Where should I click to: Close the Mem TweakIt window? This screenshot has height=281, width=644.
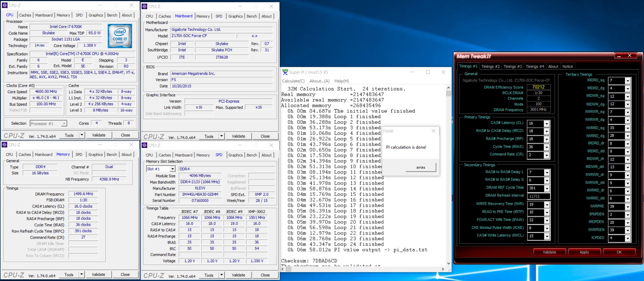[x=630, y=56]
